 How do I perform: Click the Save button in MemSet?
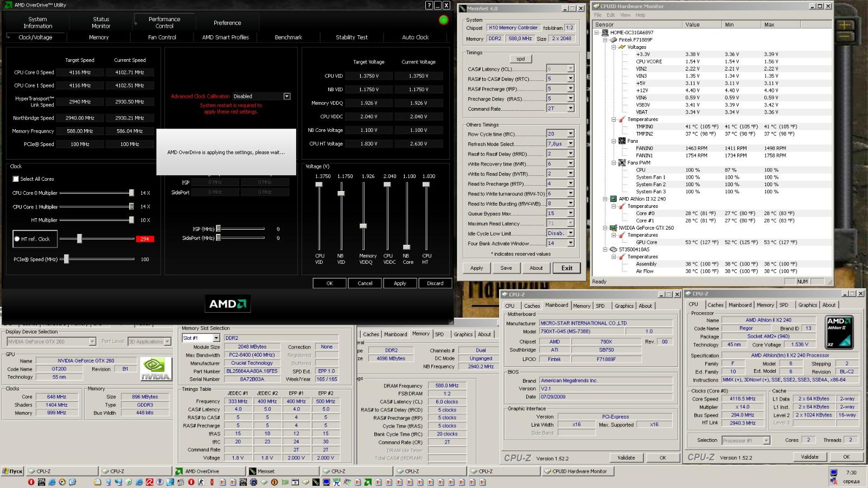506,268
